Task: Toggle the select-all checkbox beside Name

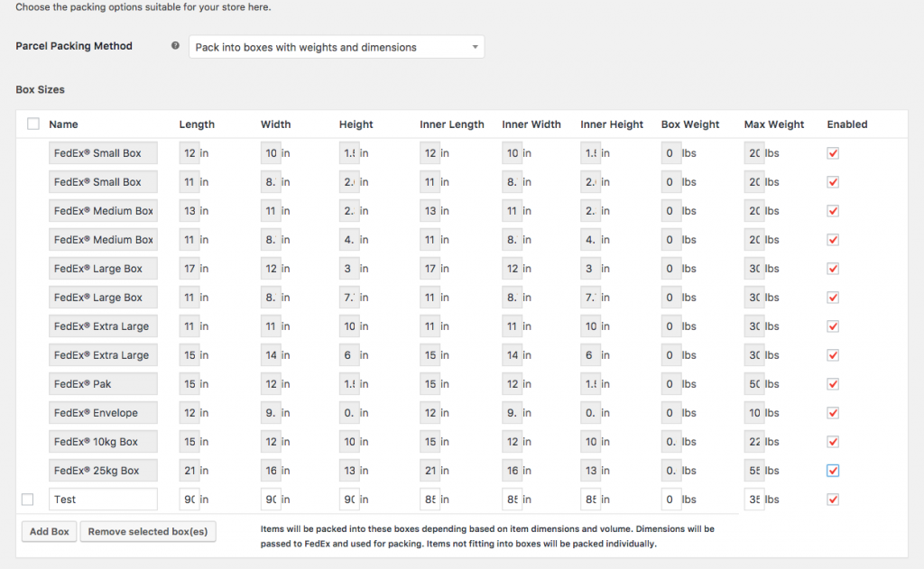Action: click(x=33, y=124)
